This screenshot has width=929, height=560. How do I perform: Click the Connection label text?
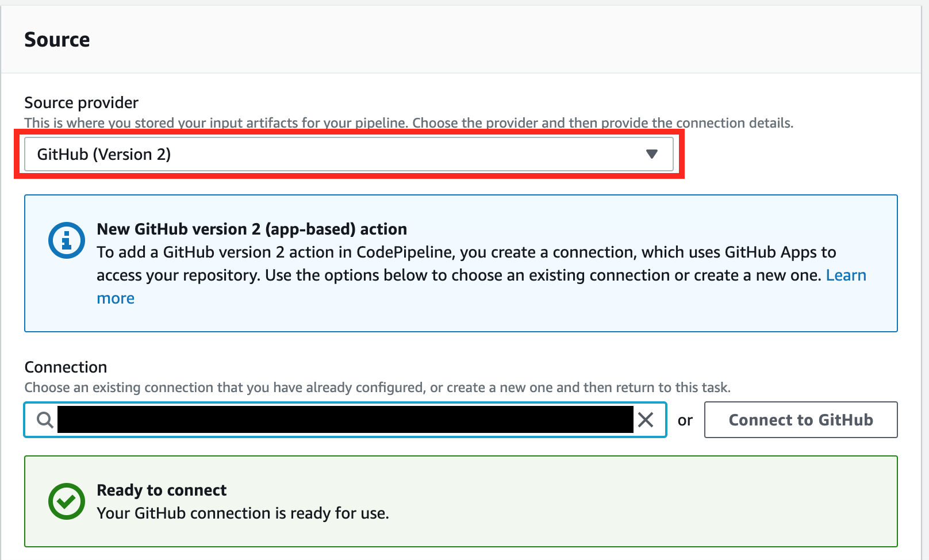(66, 367)
